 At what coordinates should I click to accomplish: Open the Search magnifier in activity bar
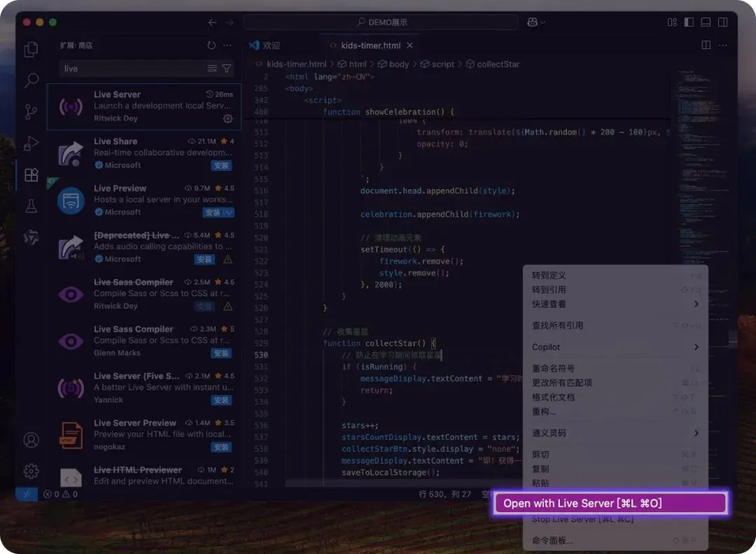pos(31,80)
